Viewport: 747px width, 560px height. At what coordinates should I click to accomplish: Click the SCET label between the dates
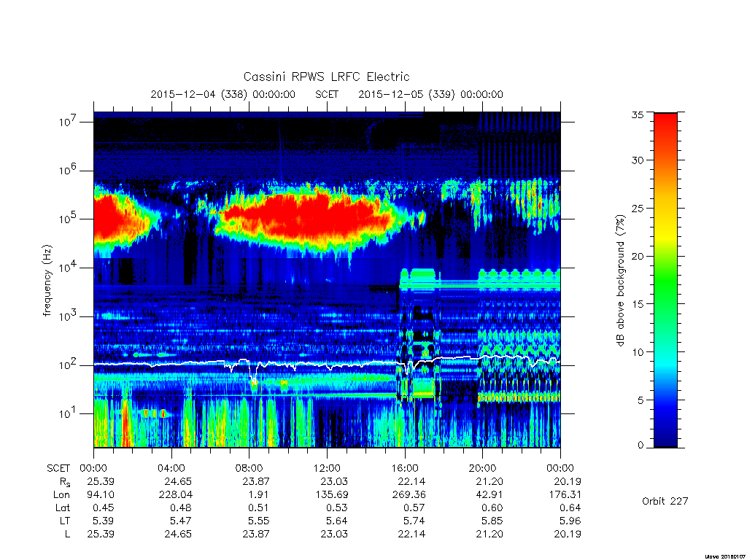tap(327, 94)
